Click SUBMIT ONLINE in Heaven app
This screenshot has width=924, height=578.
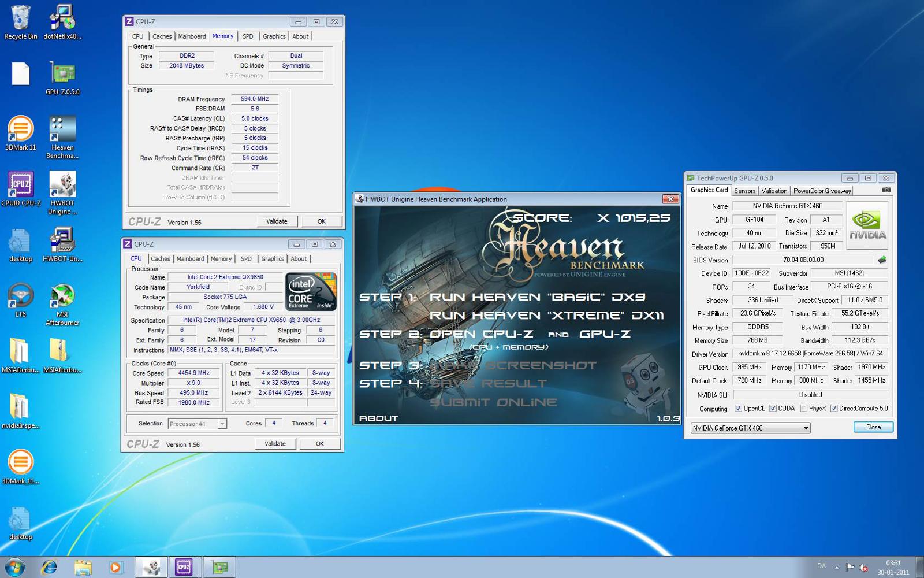tap(494, 402)
